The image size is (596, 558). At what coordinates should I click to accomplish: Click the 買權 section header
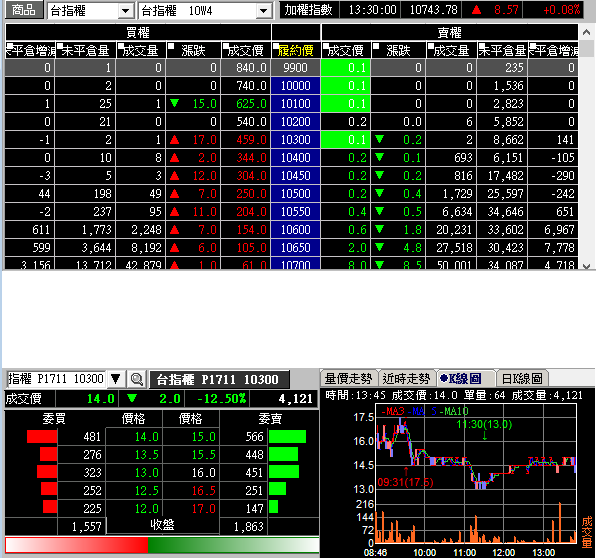pos(138,33)
